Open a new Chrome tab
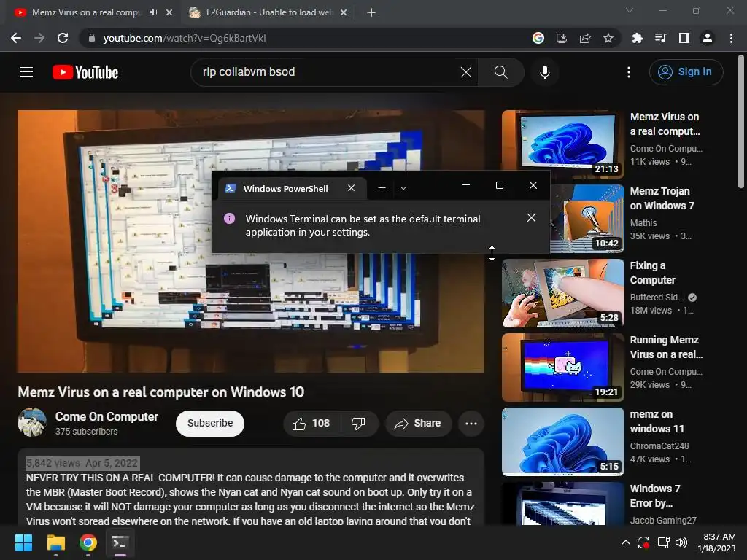 coord(371,12)
